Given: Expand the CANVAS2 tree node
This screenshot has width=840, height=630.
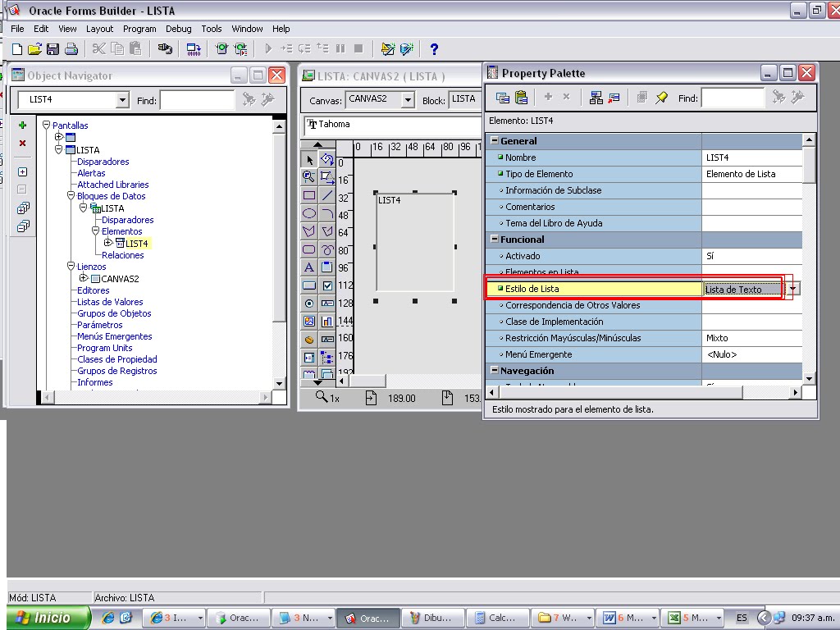Looking at the screenshot, I should pyautogui.click(x=83, y=278).
